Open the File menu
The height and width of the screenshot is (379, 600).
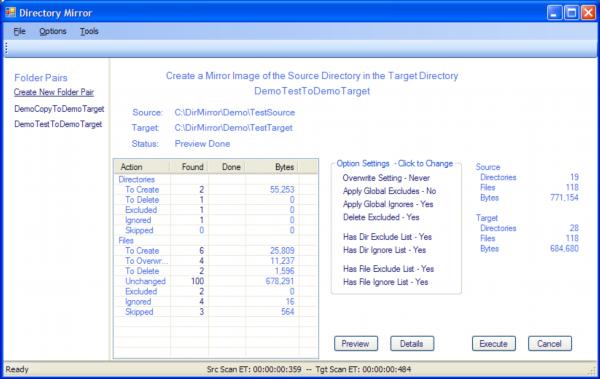pyautogui.click(x=20, y=31)
